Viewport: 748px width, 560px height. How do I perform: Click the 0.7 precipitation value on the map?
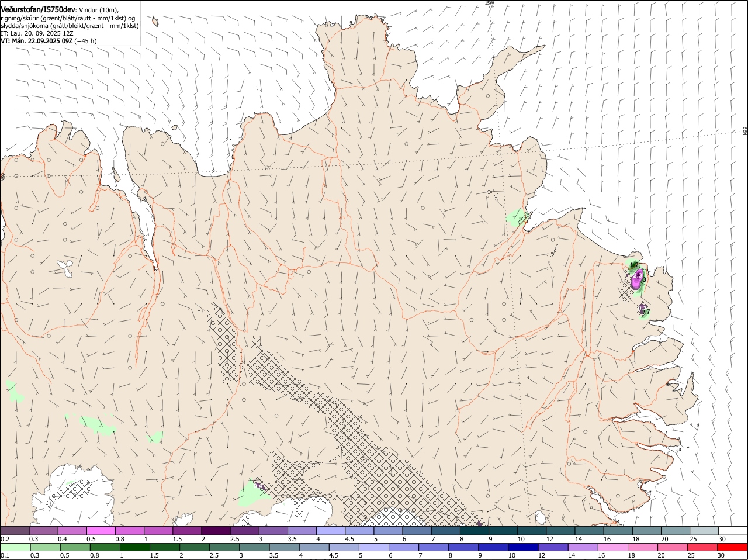click(645, 312)
